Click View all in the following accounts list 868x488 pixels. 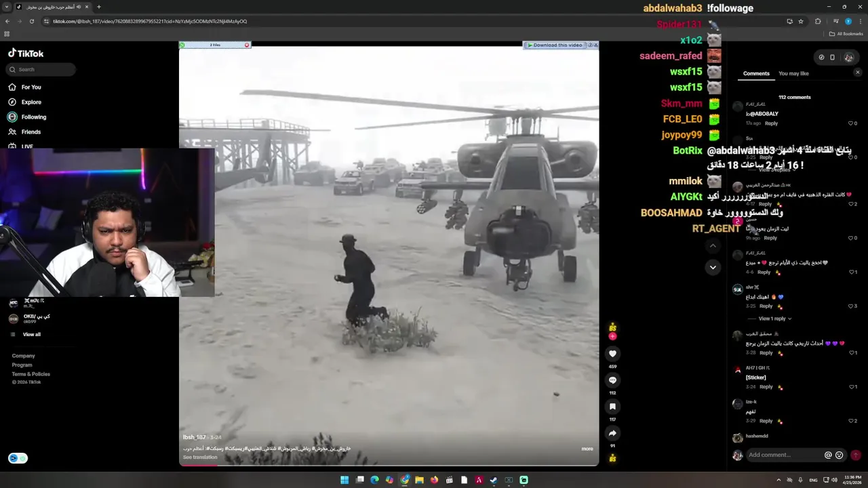click(x=31, y=334)
